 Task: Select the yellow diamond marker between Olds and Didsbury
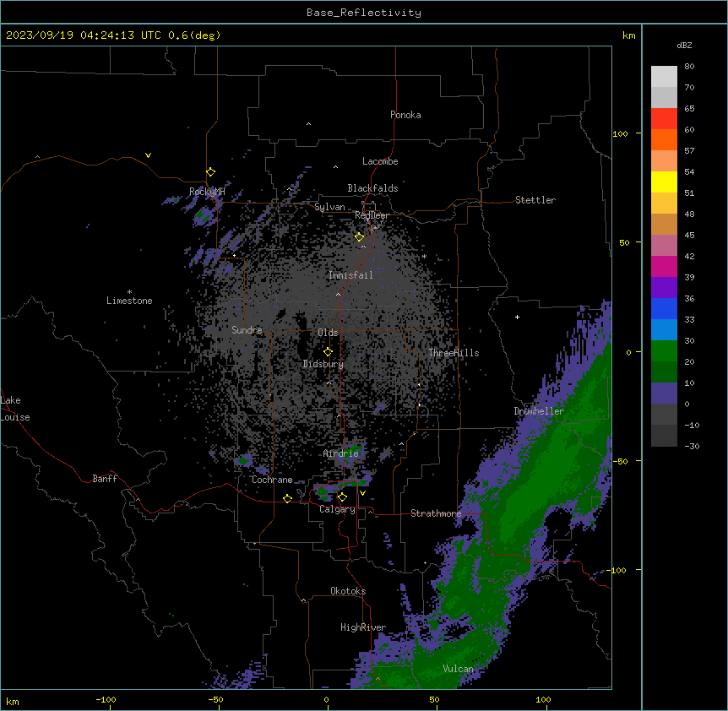(x=328, y=351)
